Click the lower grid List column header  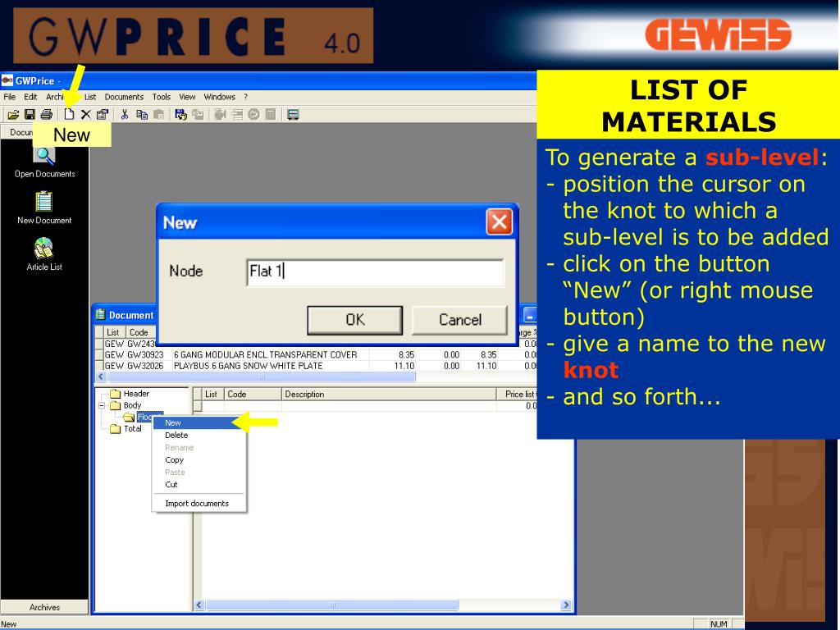pos(211,395)
